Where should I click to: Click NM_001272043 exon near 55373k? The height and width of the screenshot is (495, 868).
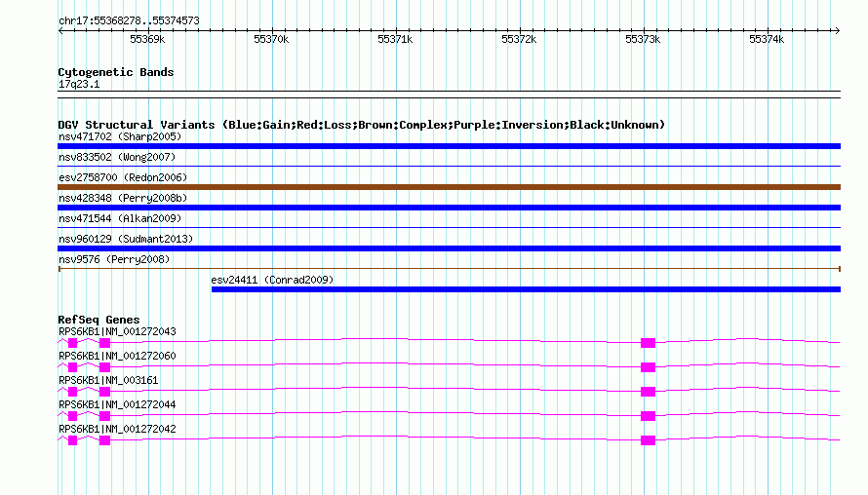point(649,343)
